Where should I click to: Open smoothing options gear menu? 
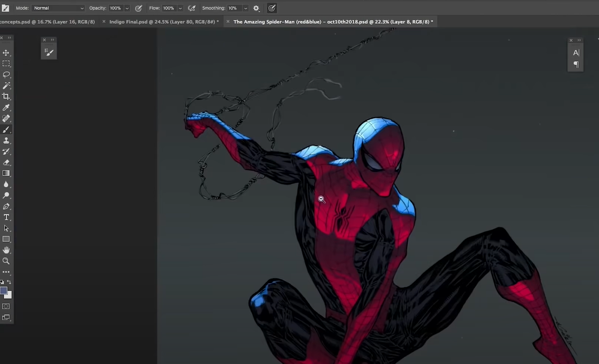click(257, 8)
